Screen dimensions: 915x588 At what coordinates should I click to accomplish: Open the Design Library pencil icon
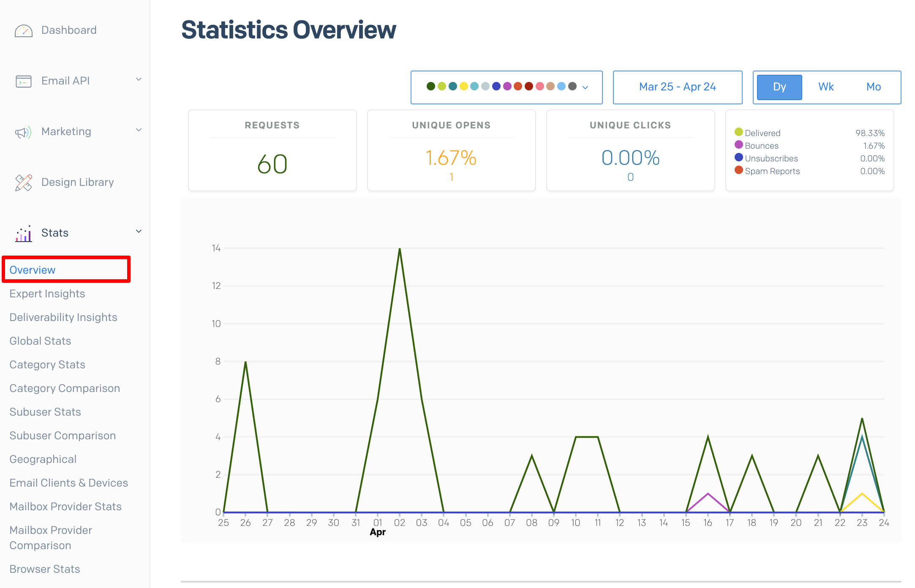pos(24,182)
